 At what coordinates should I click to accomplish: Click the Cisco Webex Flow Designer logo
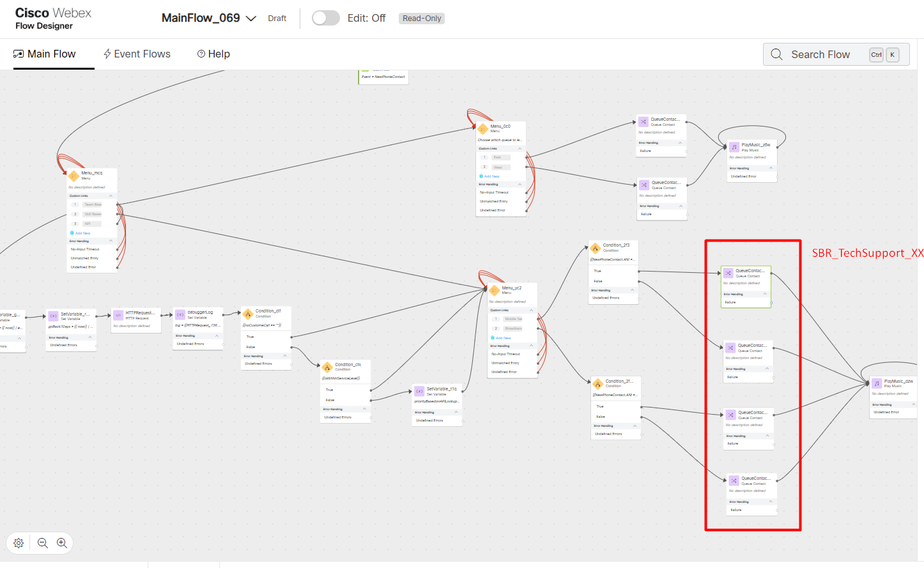point(53,19)
